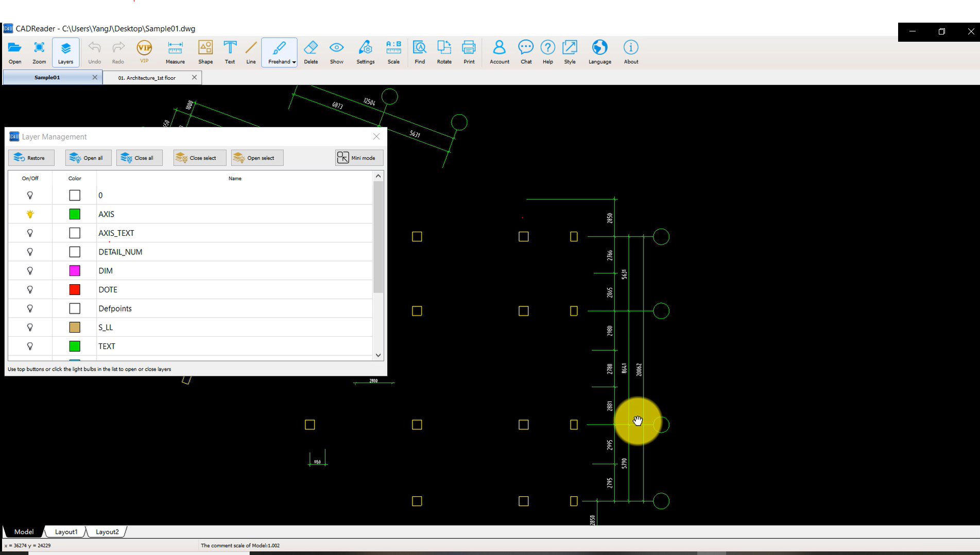This screenshot has height=555, width=980.
Task: Click the red DOTE color swatch
Action: pyautogui.click(x=75, y=290)
